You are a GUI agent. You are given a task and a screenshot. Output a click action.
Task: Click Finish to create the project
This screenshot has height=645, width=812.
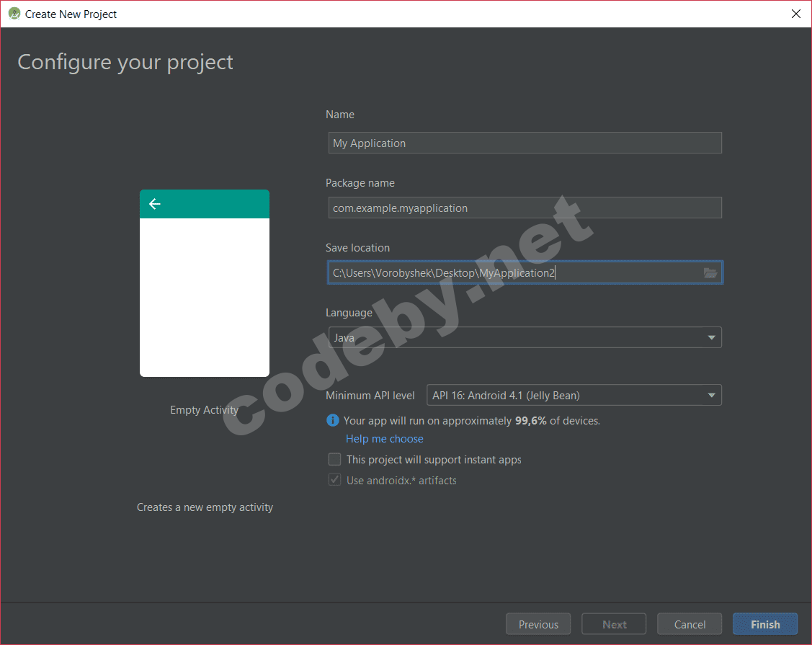coord(764,625)
